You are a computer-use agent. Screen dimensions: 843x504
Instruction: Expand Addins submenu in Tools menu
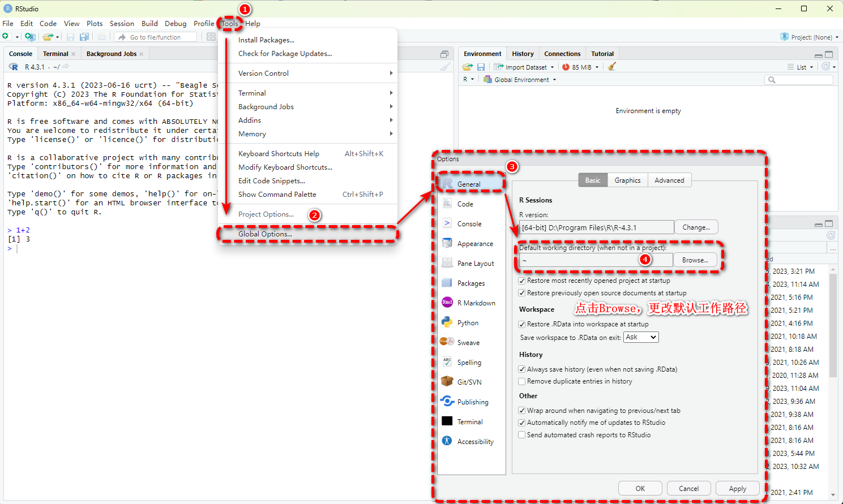[x=307, y=120]
